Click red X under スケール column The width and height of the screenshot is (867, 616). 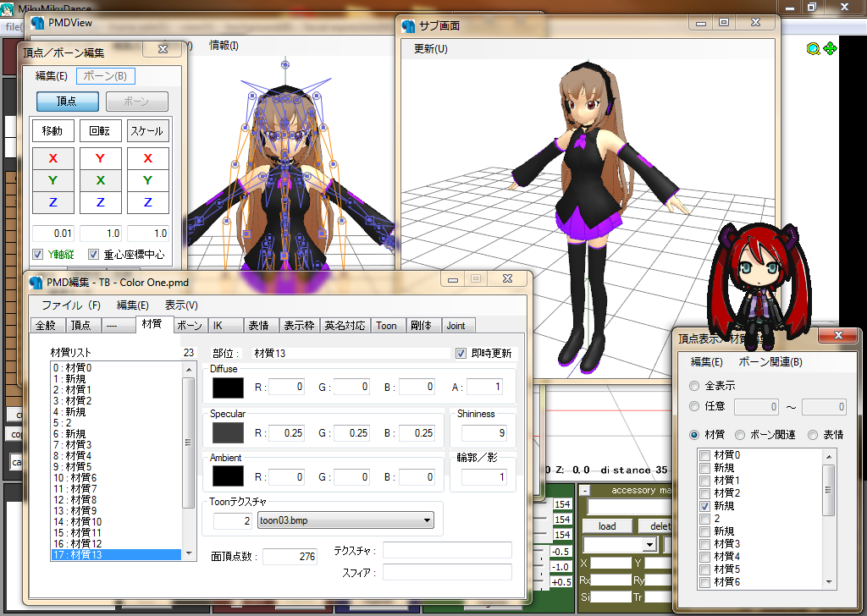point(148,158)
